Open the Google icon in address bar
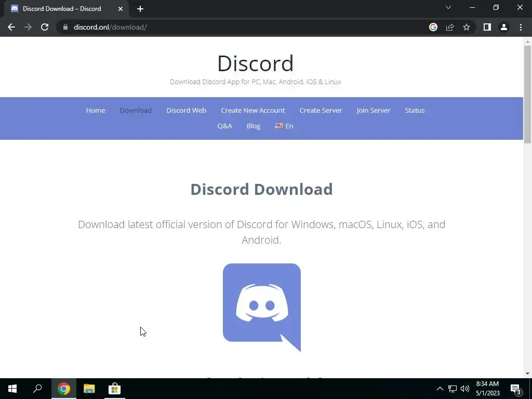 coord(433,27)
